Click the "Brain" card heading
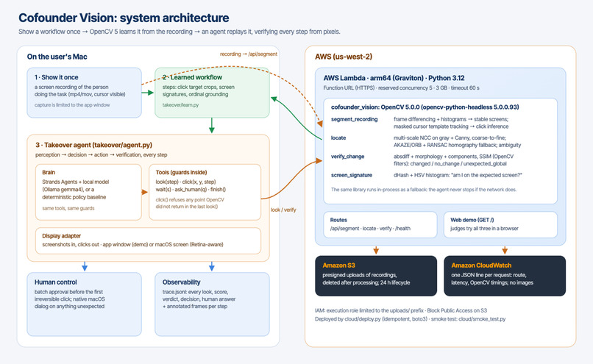This screenshot has height=364, width=593. 49,172
